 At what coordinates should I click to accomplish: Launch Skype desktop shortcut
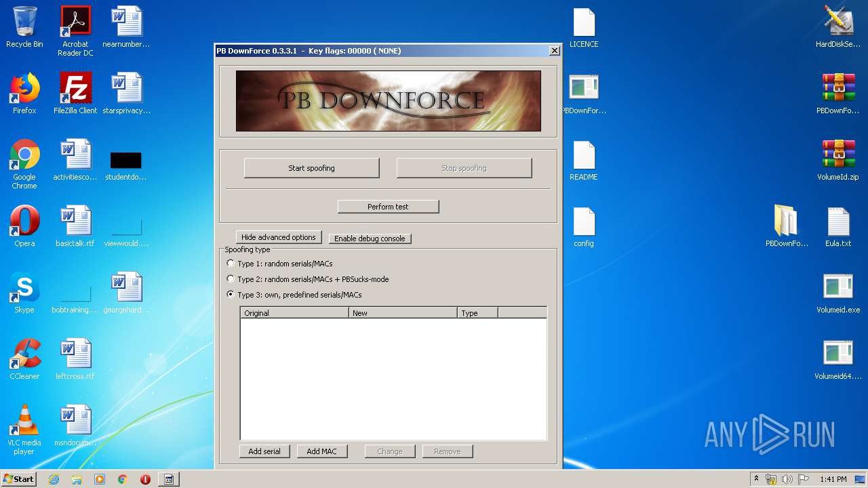tap(24, 293)
